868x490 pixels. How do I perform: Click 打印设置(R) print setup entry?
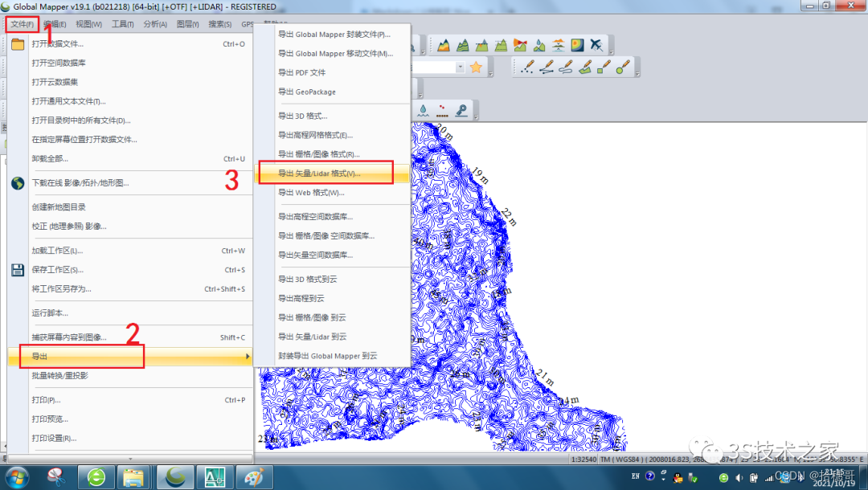[130, 438]
